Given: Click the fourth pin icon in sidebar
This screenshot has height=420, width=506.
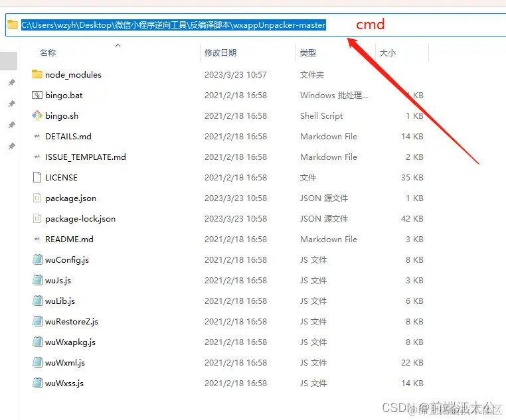Looking at the screenshot, I should click(11, 147).
